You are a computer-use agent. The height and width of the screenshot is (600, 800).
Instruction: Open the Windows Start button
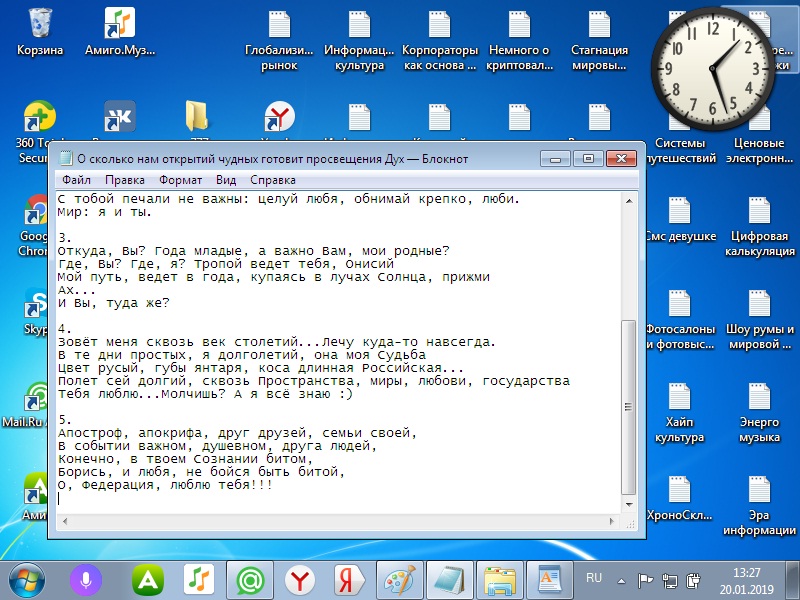27,581
